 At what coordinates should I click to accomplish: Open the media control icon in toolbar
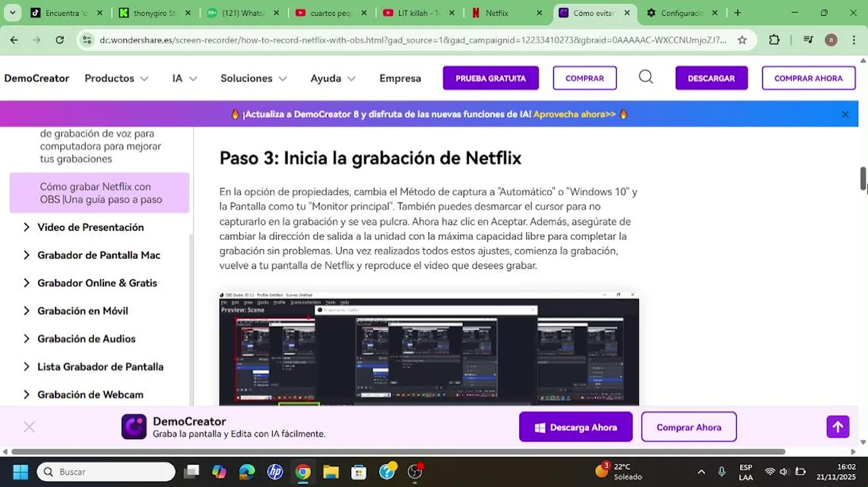click(x=808, y=40)
